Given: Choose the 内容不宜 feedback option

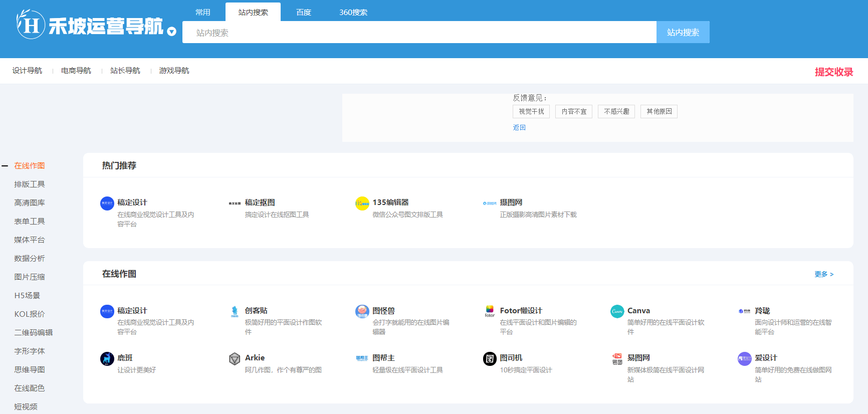Looking at the screenshot, I should coord(574,111).
